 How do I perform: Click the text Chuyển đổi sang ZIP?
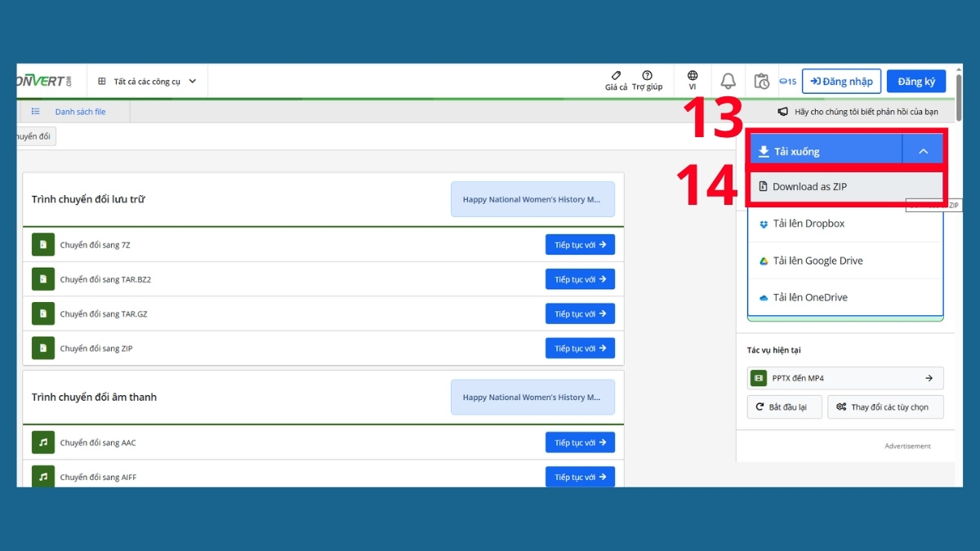(96, 348)
